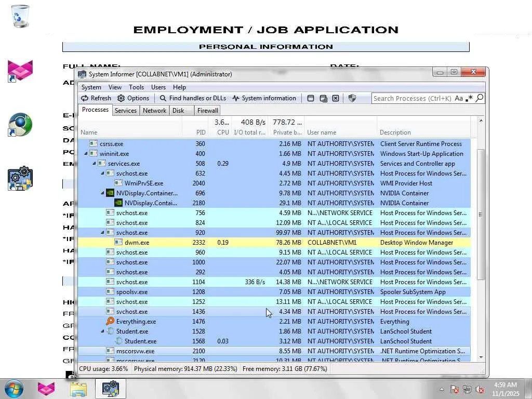Click NVIDIA icon of PID 696
The width and height of the screenshot is (532, 399).
(x=110, y=193)
